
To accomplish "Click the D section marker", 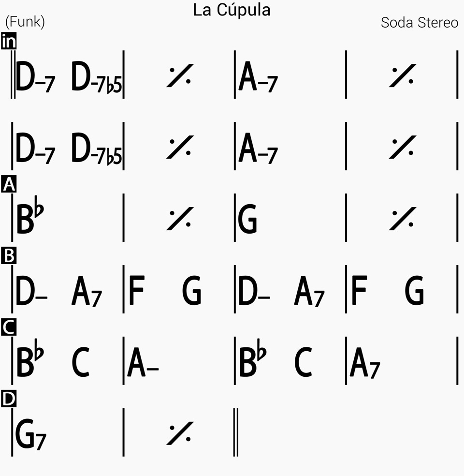I will pyautogui.click(x=9, y=399).
